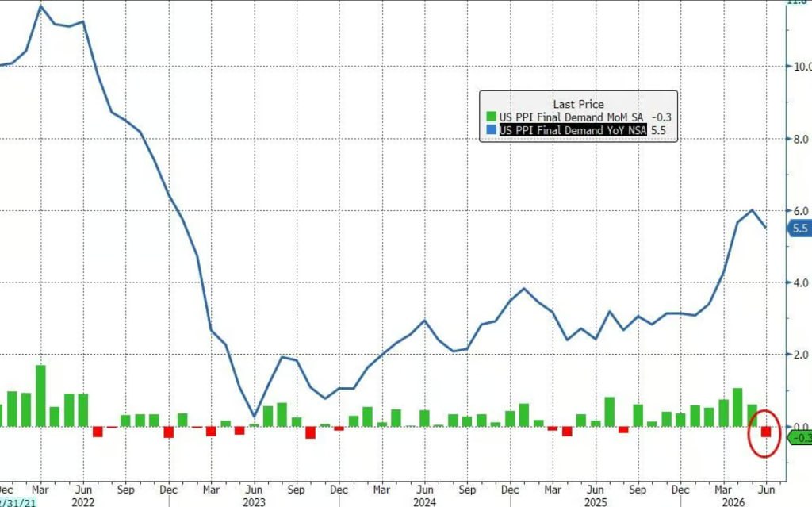Click the green MoM SA legend swatch
Screen dimensions: 812x507
[x=491, y=117]
